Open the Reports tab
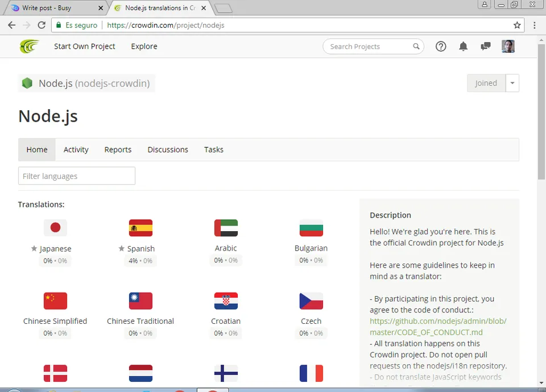Viewport: 546px width, 392px height. click(118, 149)
